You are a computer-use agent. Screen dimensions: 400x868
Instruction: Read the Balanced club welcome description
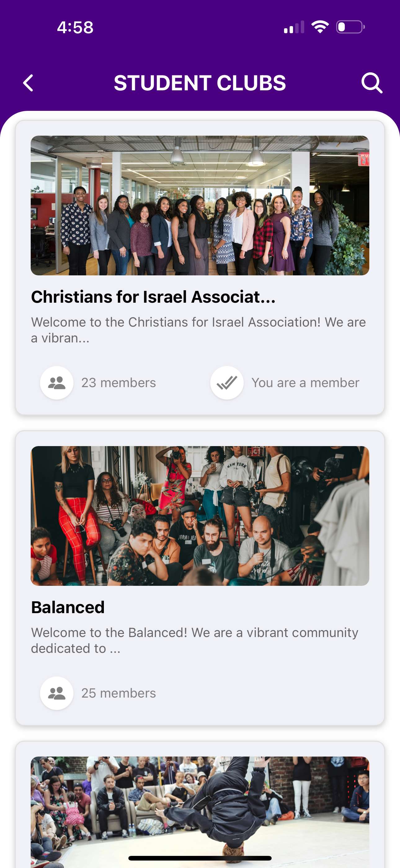pos(195,640)
